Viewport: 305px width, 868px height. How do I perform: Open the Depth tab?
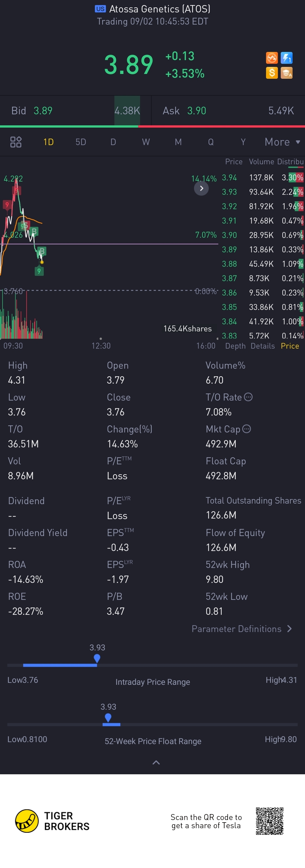coord(235,346)
